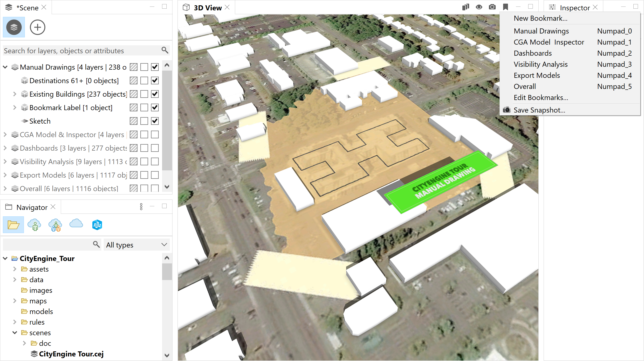
Task: Choose the Visibility Analysis bookmark entry
Action: tap(541, 64)
